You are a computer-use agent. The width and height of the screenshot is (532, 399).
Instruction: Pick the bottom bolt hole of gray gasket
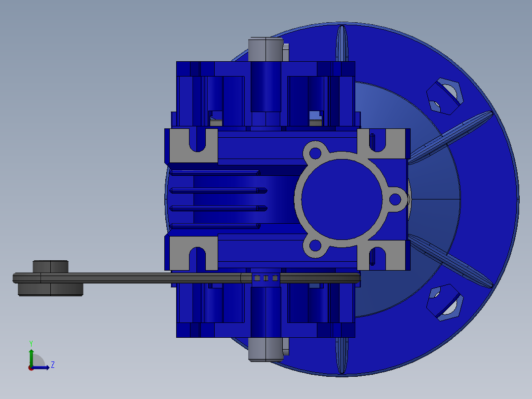[x=315, y=245]
